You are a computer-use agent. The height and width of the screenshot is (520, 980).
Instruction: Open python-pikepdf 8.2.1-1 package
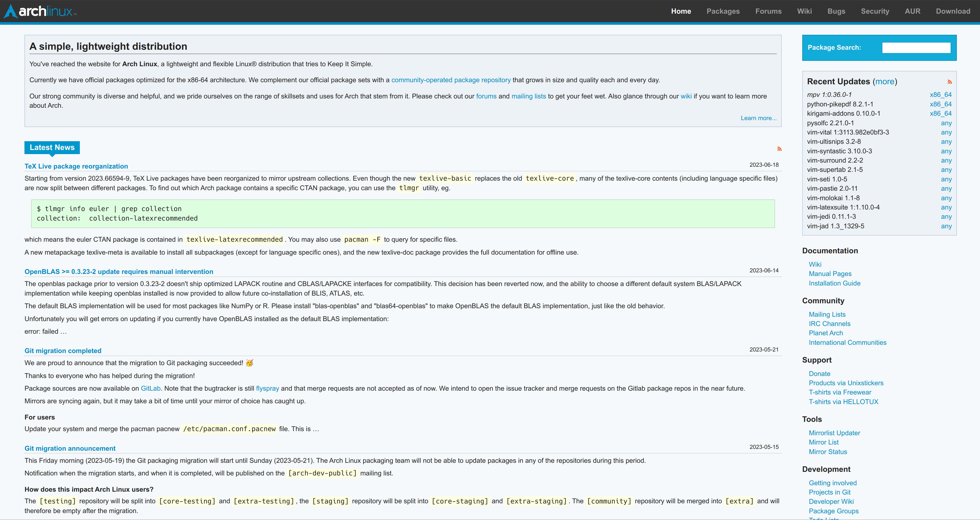pos(840,104)
